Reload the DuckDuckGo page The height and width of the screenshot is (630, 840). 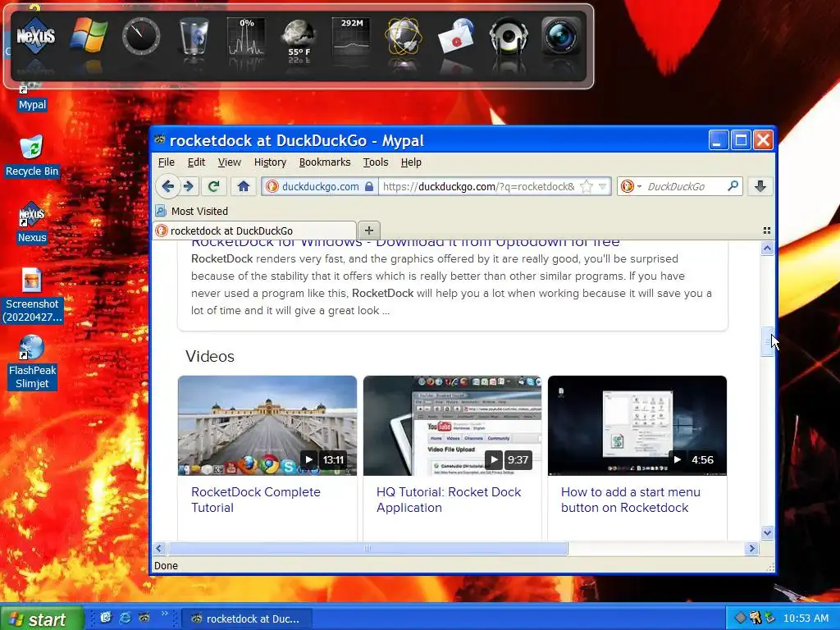pyautogui.click(x=214, y=186)
